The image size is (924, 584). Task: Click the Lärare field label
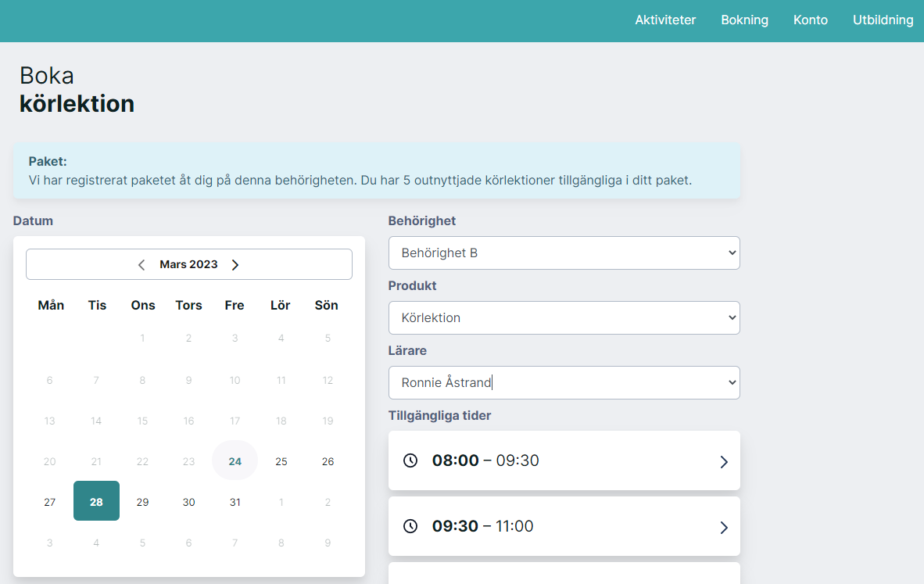tap(407, 350)
